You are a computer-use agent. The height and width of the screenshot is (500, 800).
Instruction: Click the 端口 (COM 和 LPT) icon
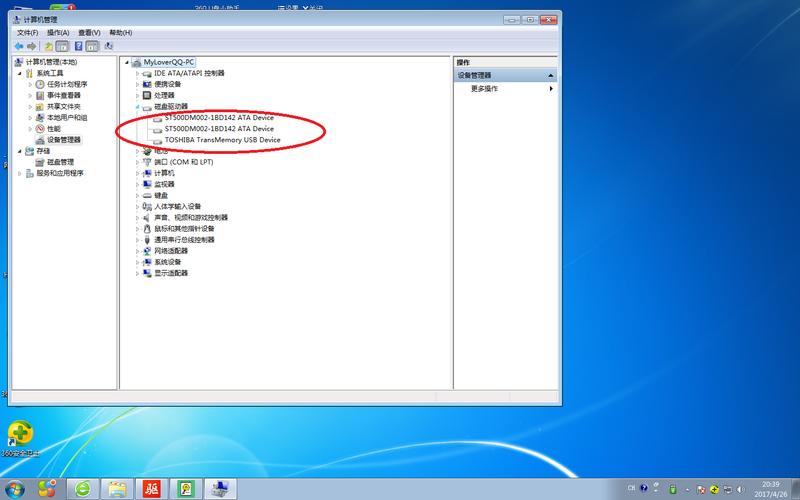[x=147, y=162]
